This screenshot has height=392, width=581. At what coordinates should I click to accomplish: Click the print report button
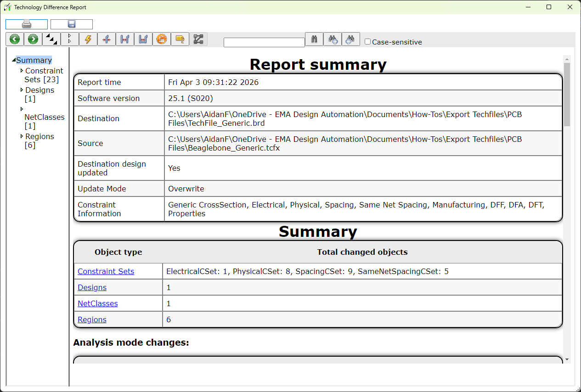click(27, 24)
